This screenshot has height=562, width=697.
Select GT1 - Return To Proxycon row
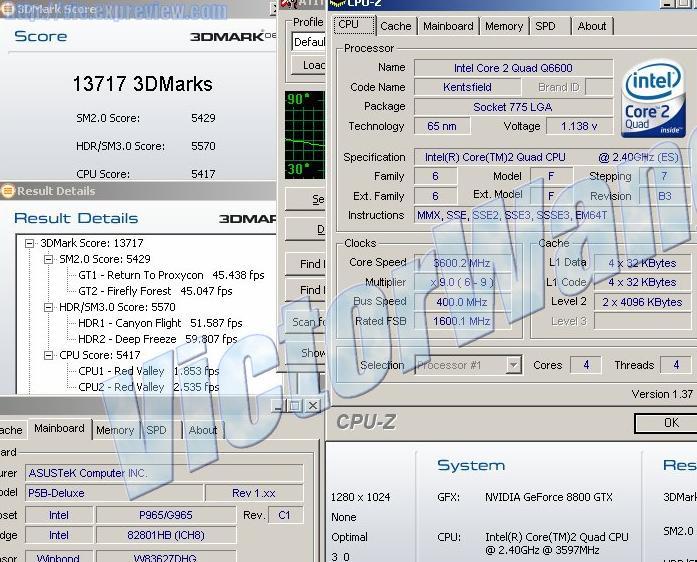coord(171,275)
